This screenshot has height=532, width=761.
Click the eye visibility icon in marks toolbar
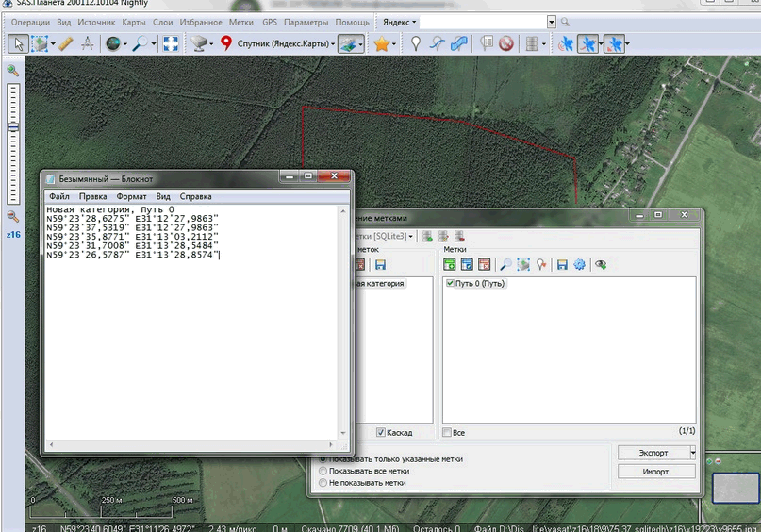click(x=601, y=265)
